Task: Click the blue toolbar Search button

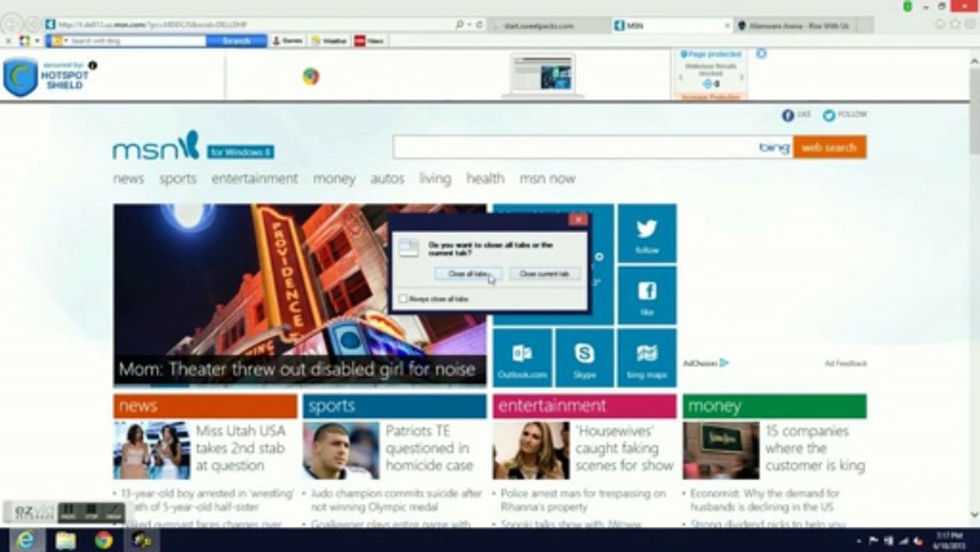Action: tap(236, 41)
